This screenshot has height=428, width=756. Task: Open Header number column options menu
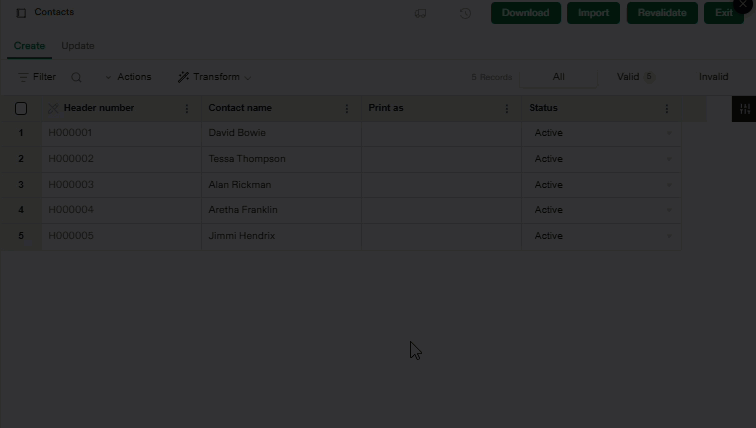187,109
